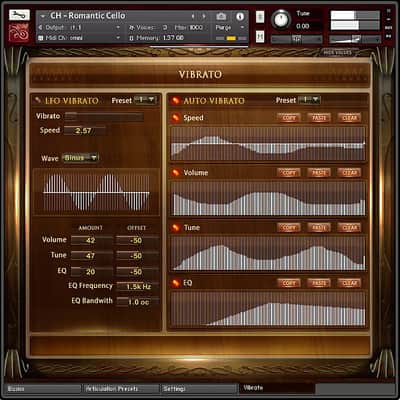Open the Auto Vibrato Preset dropdown
This screenshot has height=400, width=400.
point(309,100)
